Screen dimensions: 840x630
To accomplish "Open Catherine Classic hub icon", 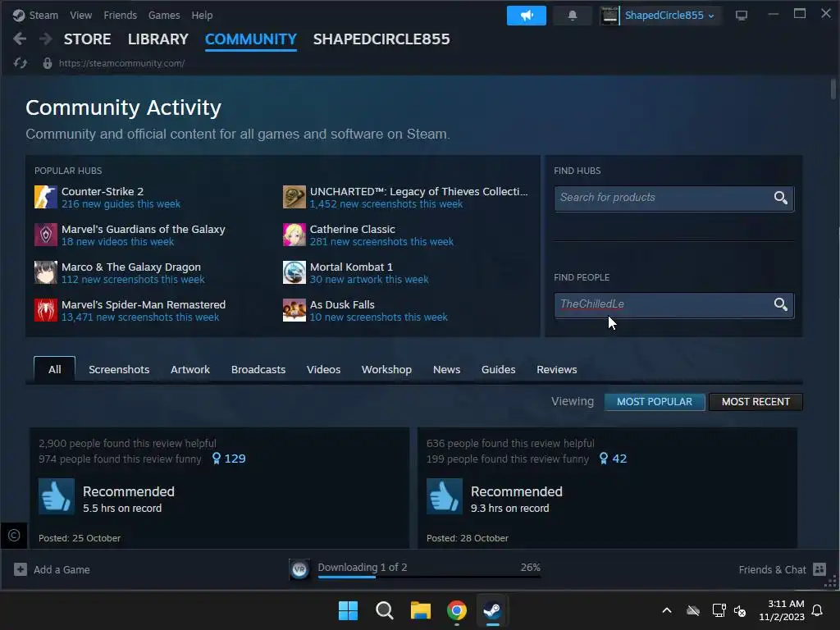I will pos(294,235).
